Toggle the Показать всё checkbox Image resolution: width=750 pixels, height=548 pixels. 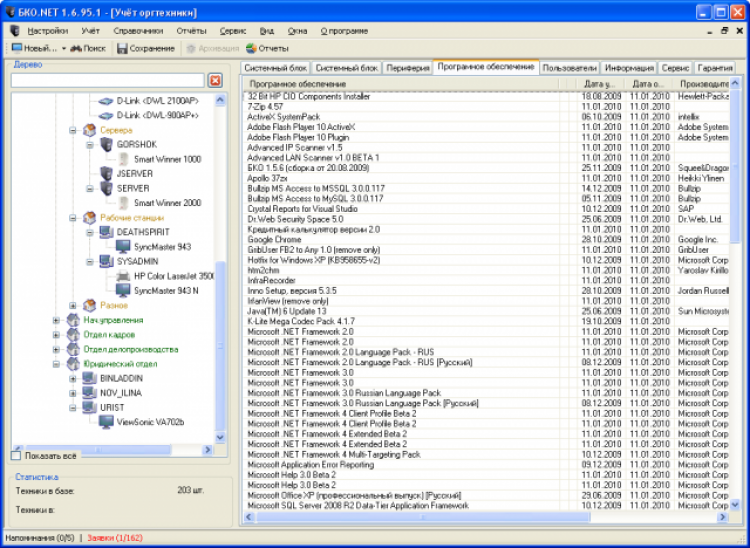click(16, 456)
